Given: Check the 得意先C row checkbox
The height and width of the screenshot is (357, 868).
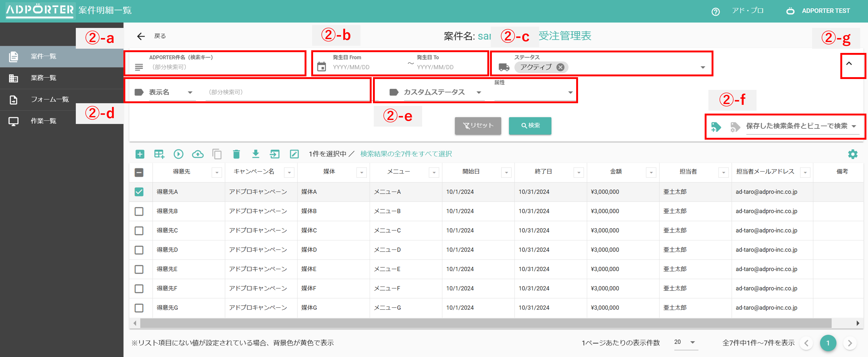Looking at the screenshot, I should point(139,231).
